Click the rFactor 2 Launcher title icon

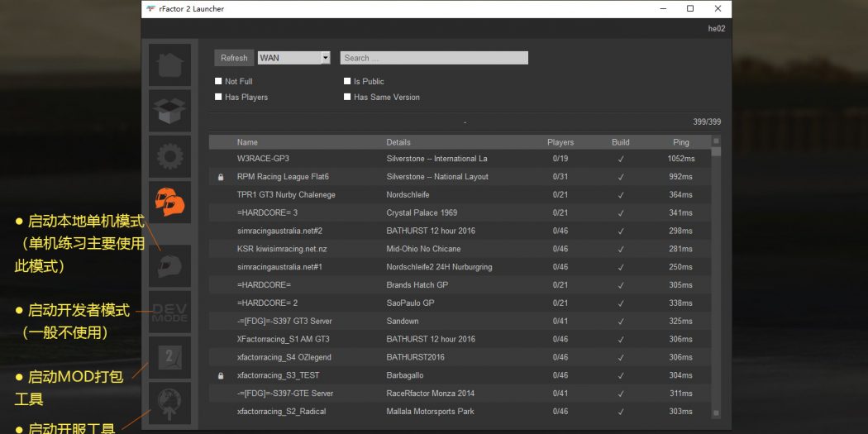click(151, 9)
